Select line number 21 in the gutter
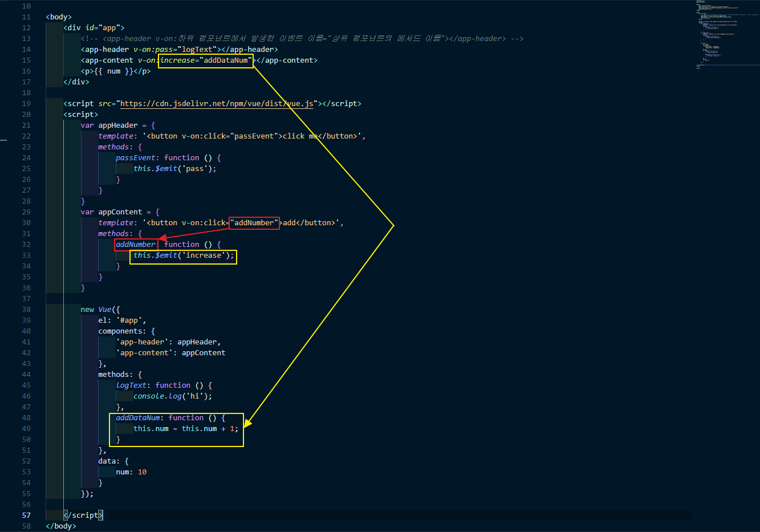The width and height of the screenshot is (760, 532). (x=26, y=125)
